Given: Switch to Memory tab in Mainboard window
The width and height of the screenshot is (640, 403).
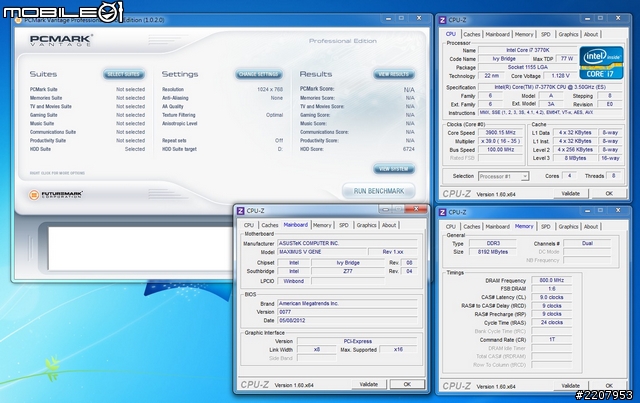Looking at the screenshot, I should [x=322, y=225].
